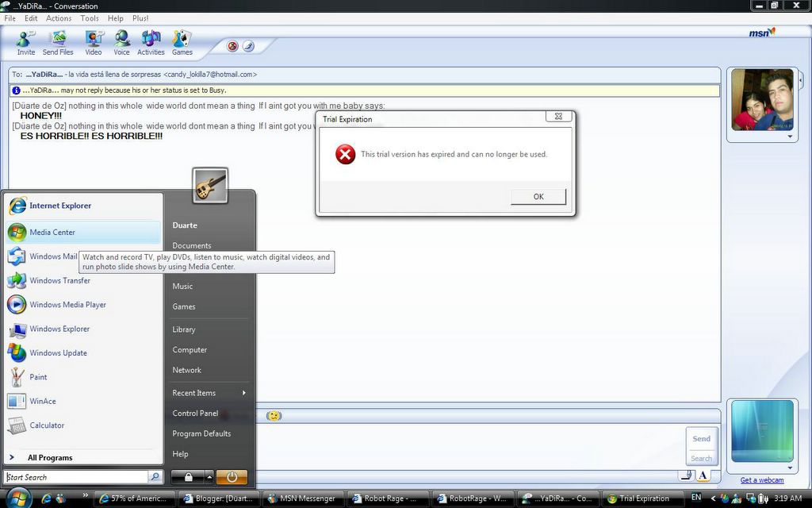Invite a contact with the Invite icon
Viewport: 812px width, 508px height.
(25, 43)
